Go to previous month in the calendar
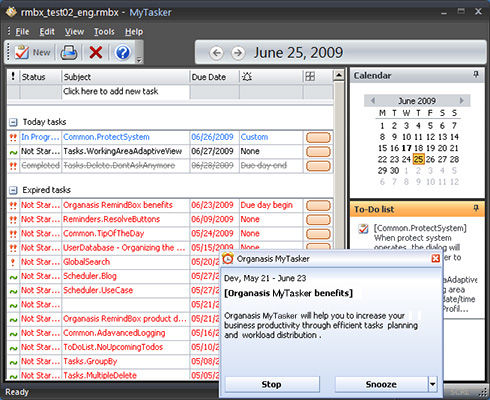 373,101
